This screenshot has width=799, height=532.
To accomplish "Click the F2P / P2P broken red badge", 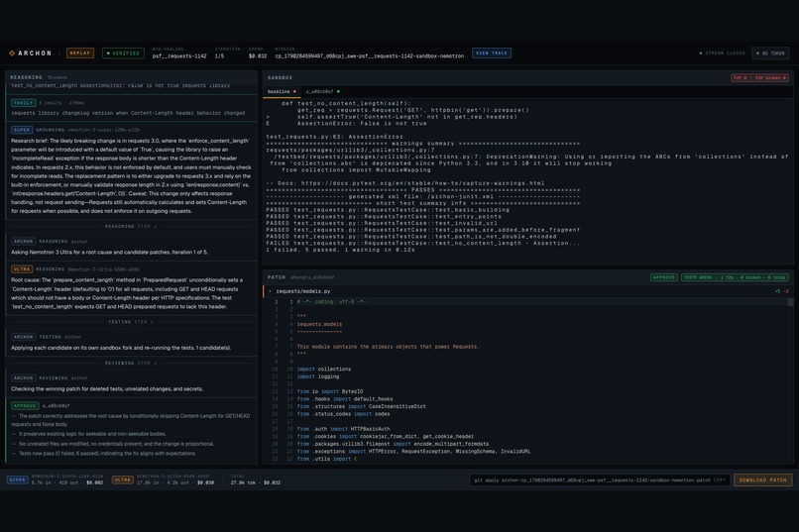I will tap(759, 78).
